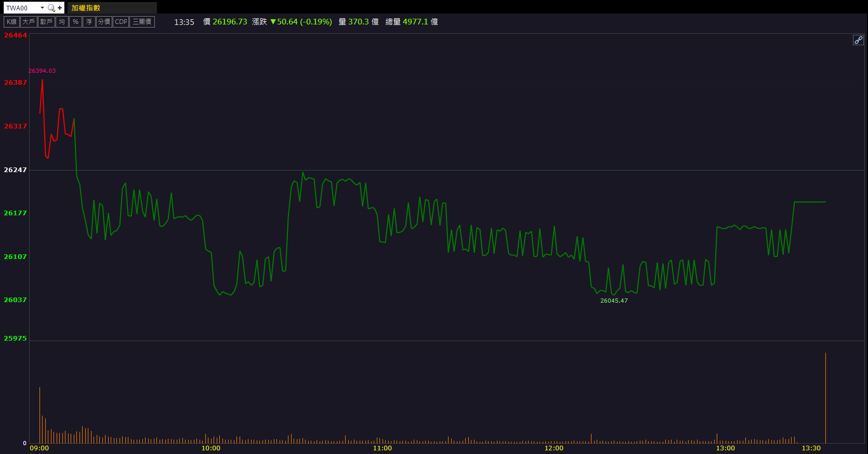Click the 13:00 time axis marker
The image size is (868, 454).
pos(725,448)
